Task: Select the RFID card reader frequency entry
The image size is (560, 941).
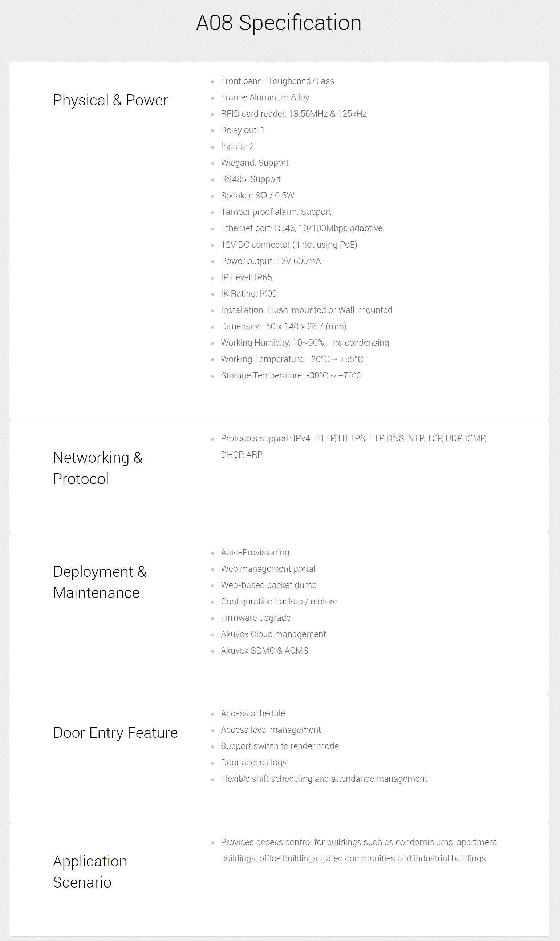Action: click(x=293, y=114)
